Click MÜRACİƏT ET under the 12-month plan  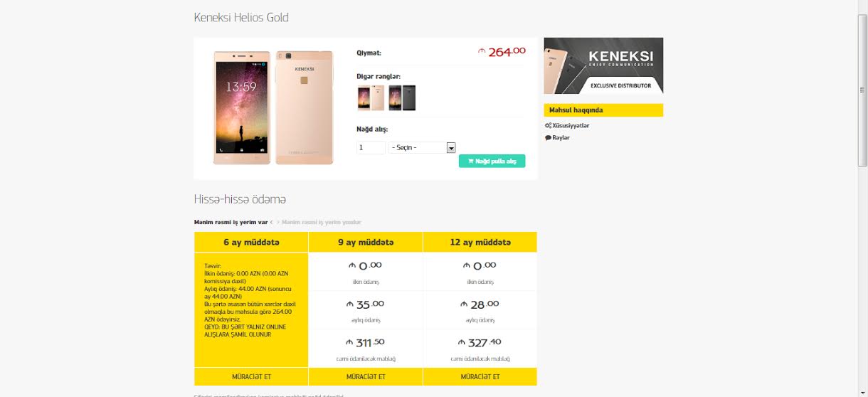click(x=480, y=376)
